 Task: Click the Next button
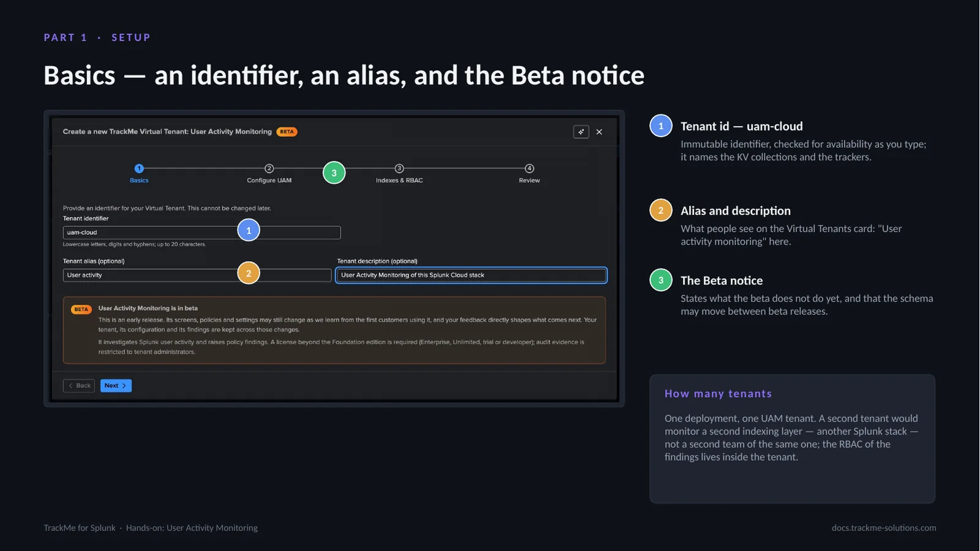tap(116, 386)
